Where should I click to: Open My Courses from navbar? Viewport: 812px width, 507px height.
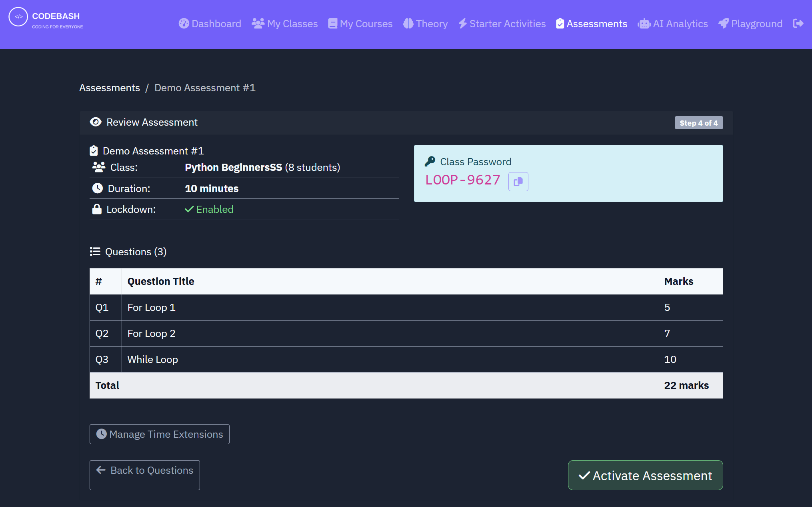pyautogui.click(x=360, y=24)
